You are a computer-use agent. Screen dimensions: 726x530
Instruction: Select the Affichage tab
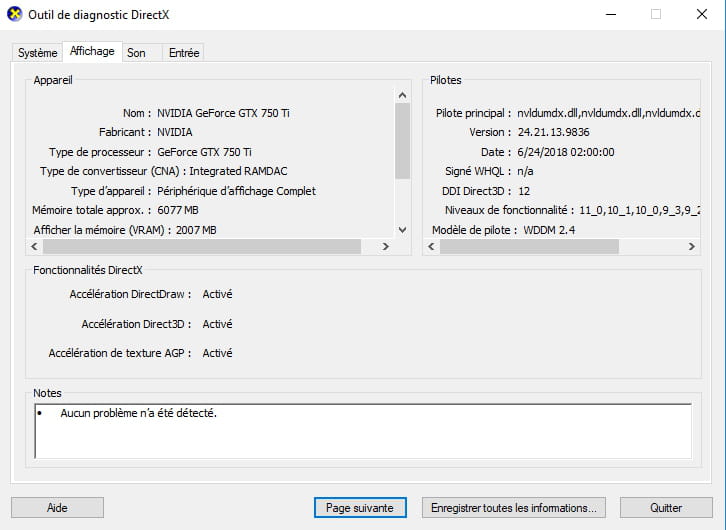coord(92,51)
